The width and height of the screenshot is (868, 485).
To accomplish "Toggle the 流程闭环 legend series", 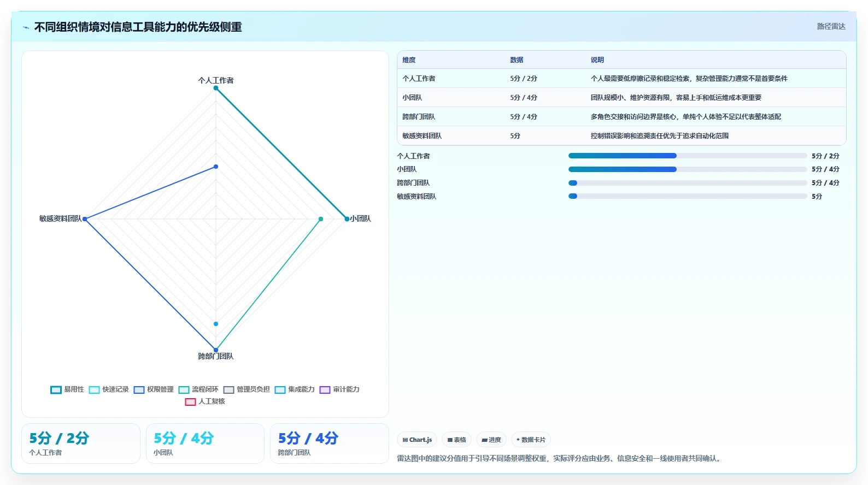I will point(198,389).
